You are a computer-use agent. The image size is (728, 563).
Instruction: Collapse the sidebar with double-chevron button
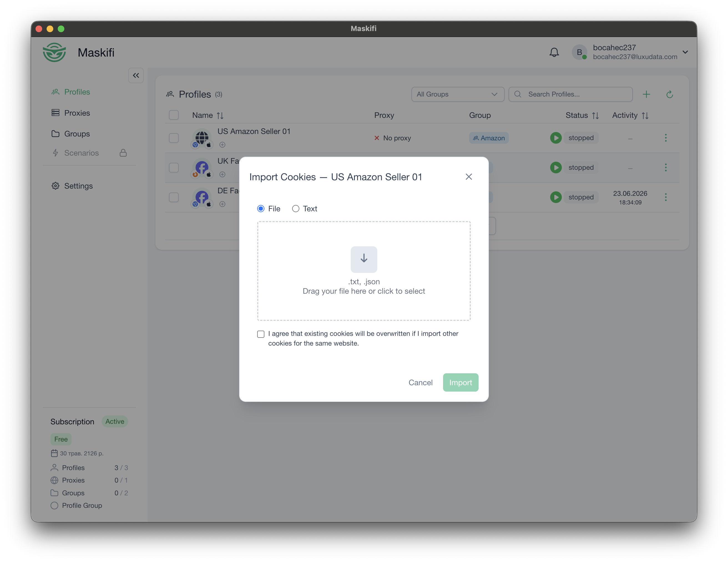coord(136,76)
